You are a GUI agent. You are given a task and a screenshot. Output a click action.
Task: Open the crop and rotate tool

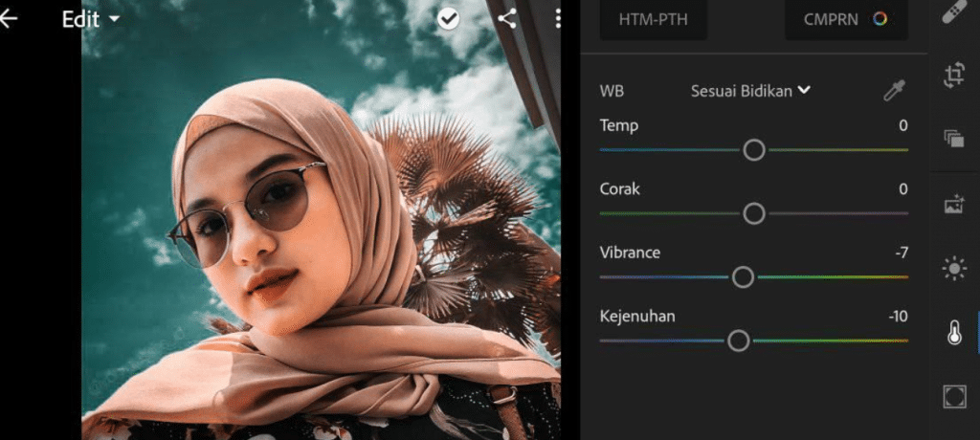coord(954,76)
